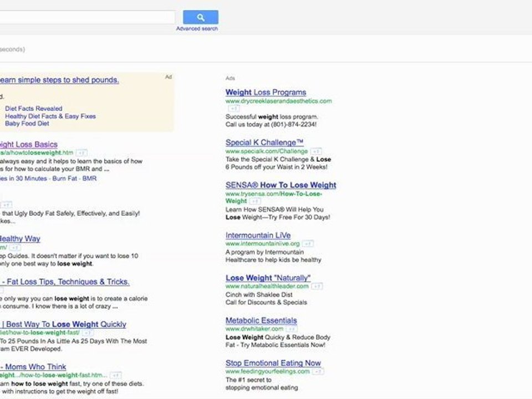Click +1 next to feedingyourfeelings.com
Image resolution: width=532 pixels, height=399 pixels.
point(318,371)
